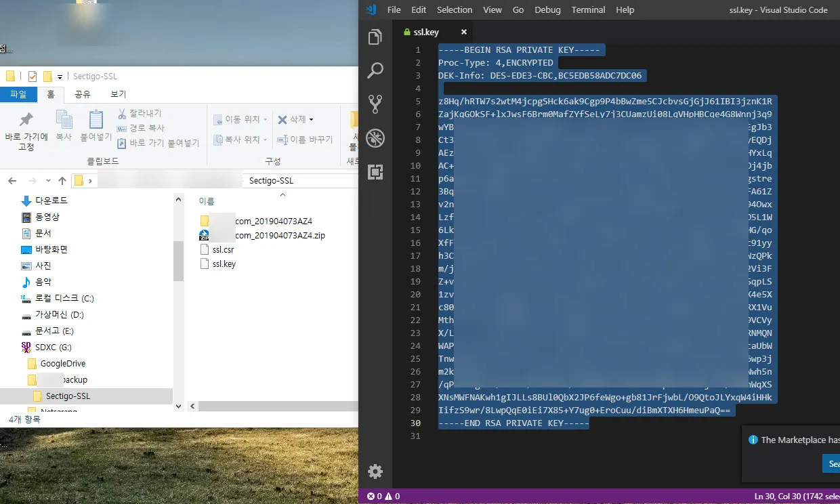Open the Debug view in activity bar
The height and width of the screenshot is (504, 840).
click(x=375, y=138)
